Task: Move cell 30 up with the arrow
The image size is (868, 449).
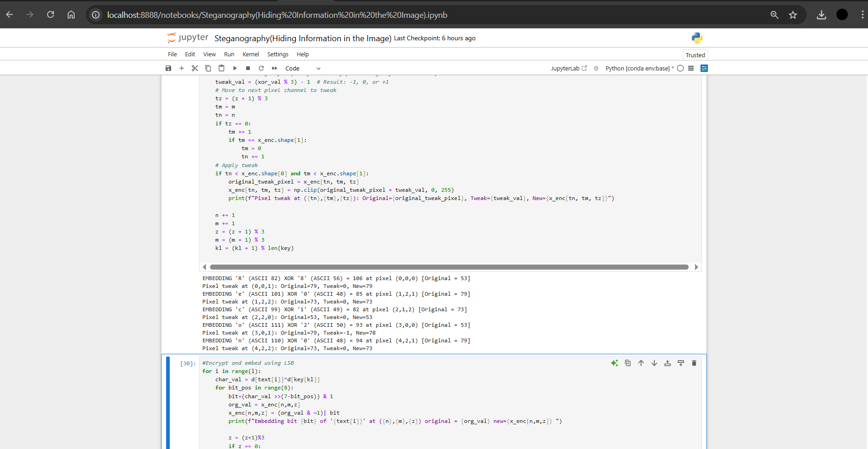Action: (x=641, y=363)
